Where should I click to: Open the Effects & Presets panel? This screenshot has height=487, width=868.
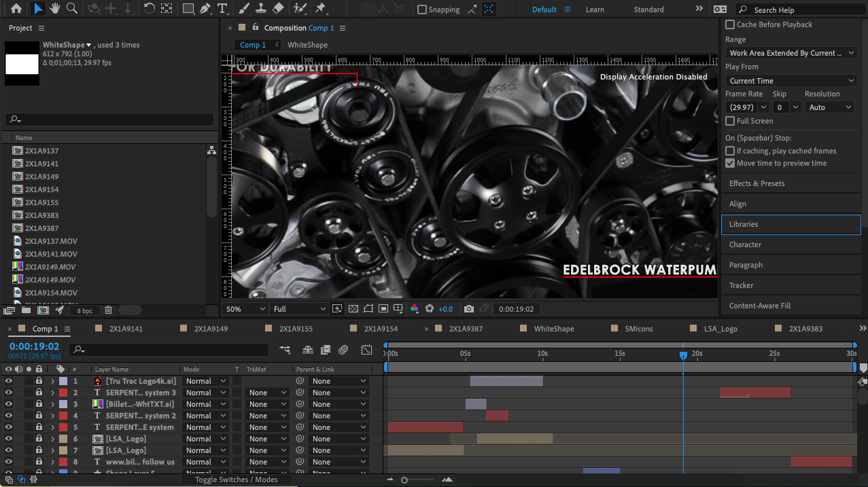pos(757,183)
